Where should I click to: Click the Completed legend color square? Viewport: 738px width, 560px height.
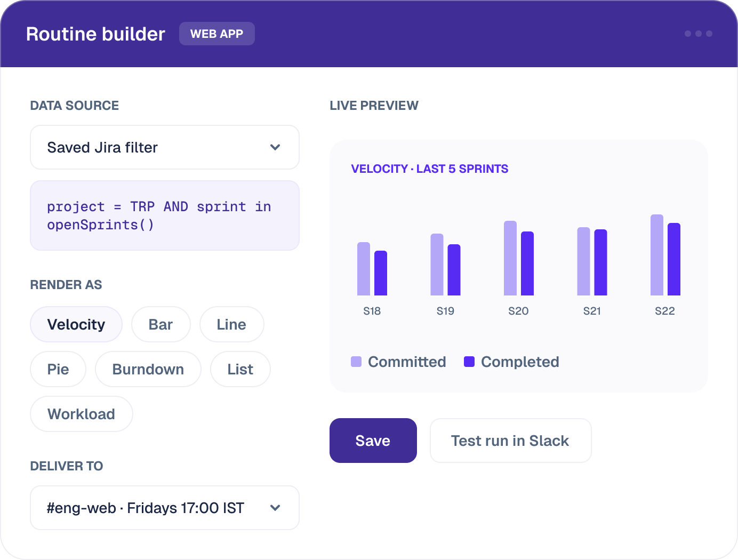point(469,362)
